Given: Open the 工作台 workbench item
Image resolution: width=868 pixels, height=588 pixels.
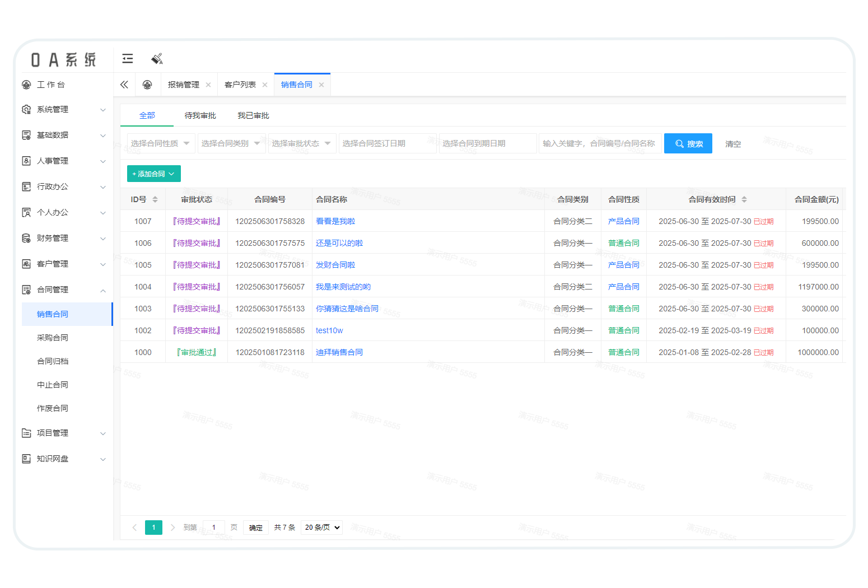Looking at the screenshot, I should [x=51, y=85].
